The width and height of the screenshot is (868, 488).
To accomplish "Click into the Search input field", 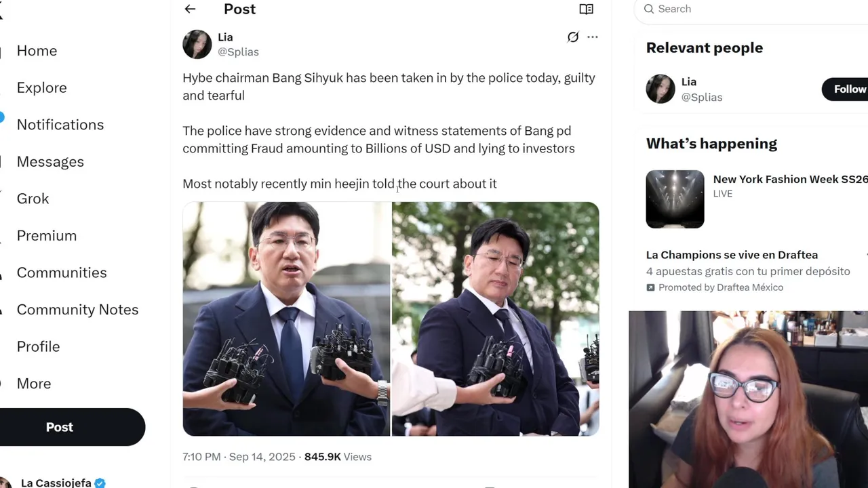I will 753,9.
